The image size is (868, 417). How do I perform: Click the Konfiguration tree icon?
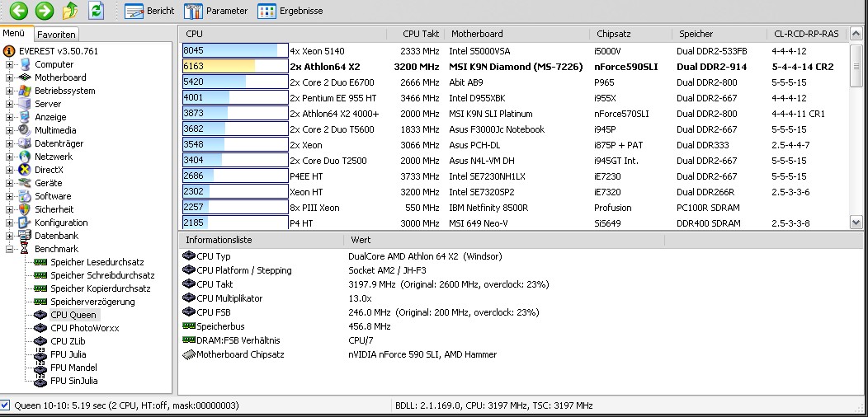(25, 223)
